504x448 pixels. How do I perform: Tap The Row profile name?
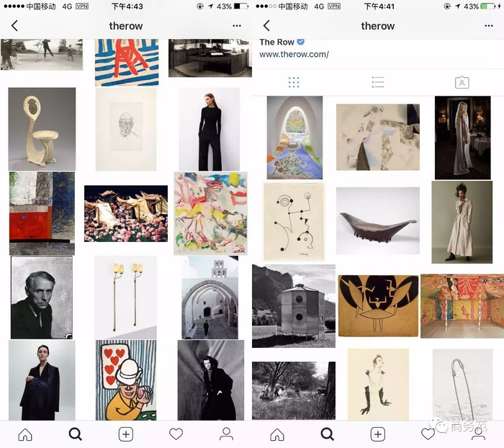click(276, 42)
